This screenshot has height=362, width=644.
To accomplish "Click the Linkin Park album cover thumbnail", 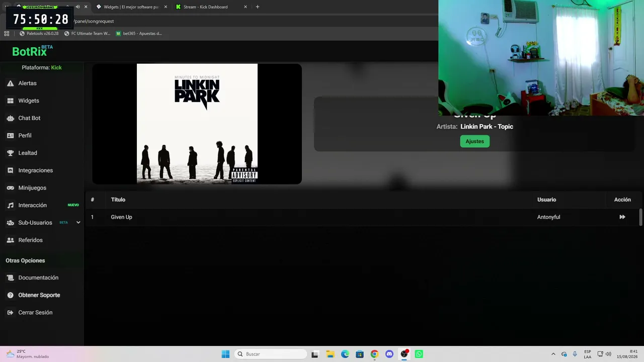I will point(197,124).
